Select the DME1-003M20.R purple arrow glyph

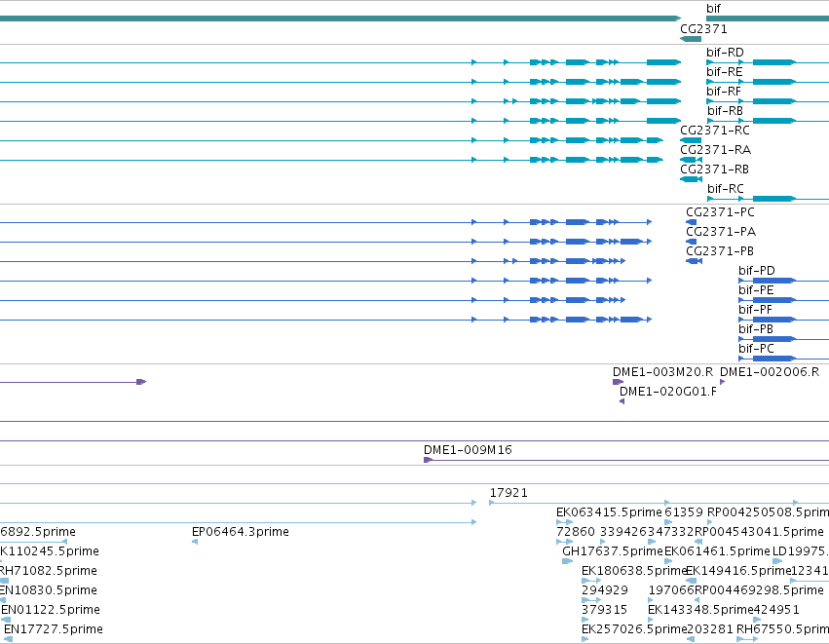click(x=618, y=382)
